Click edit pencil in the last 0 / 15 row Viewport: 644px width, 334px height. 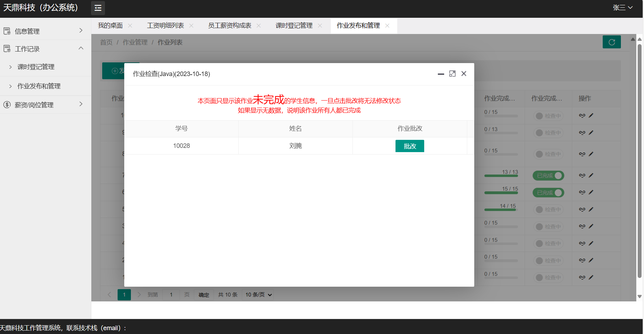591,277
